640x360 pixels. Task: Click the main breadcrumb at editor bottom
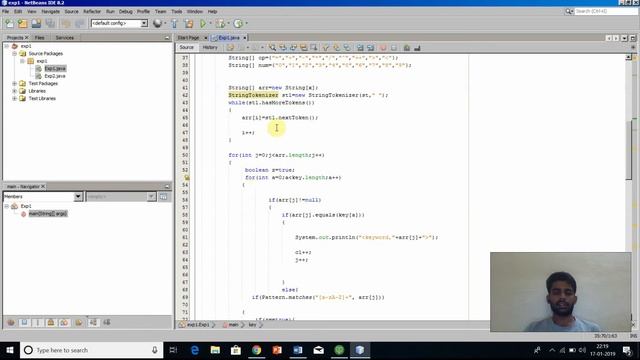233,325
